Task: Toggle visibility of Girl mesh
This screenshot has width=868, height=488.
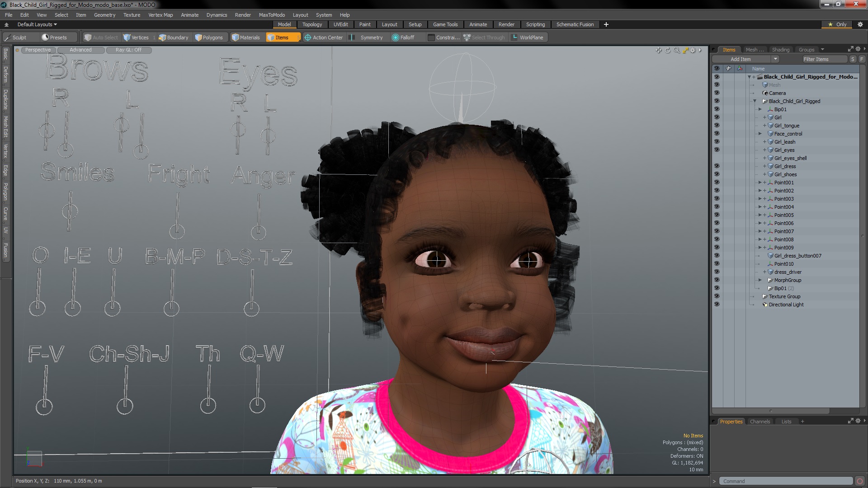Action: [x=717, y=117]
